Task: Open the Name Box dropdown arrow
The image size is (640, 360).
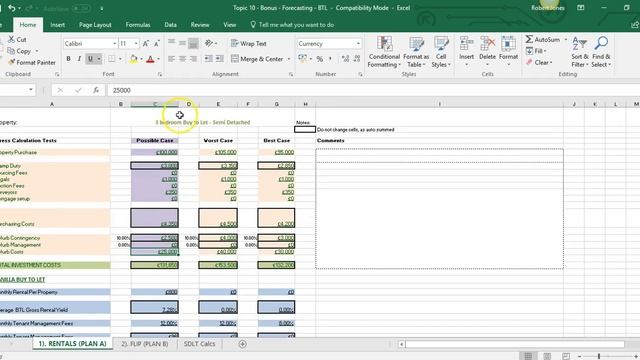Action: point(31,90)
